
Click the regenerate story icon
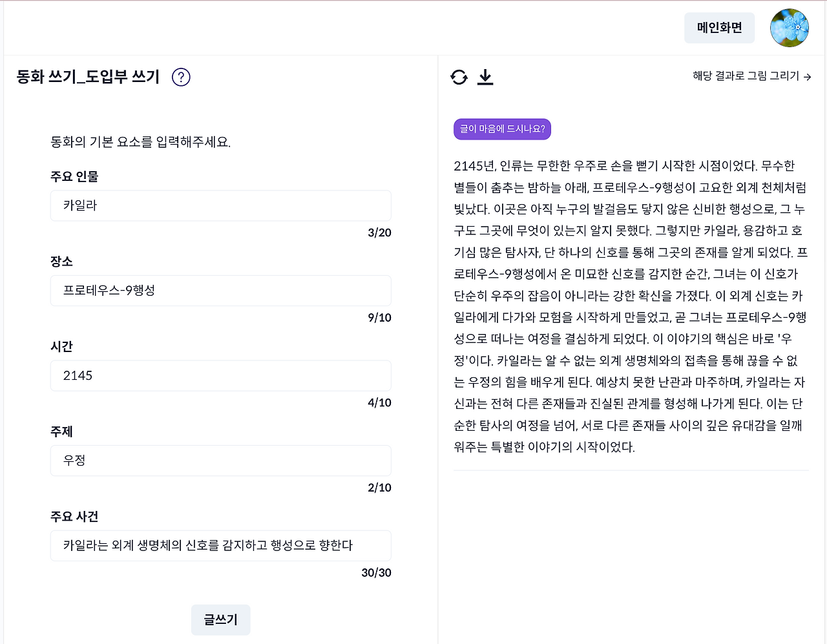point(459,77)
